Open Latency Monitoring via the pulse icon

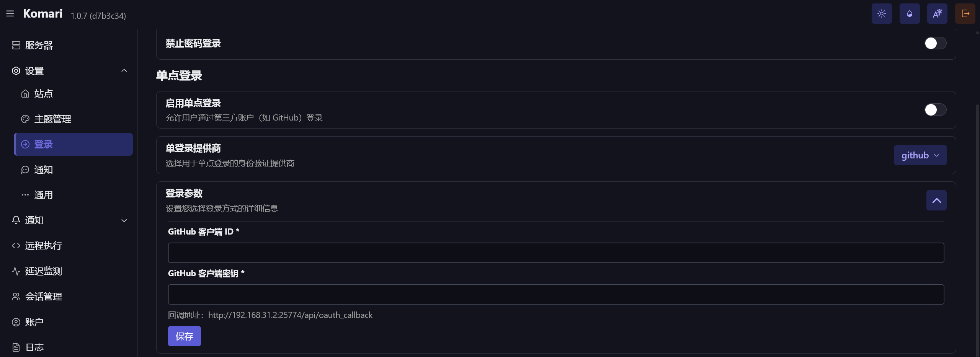16,271
